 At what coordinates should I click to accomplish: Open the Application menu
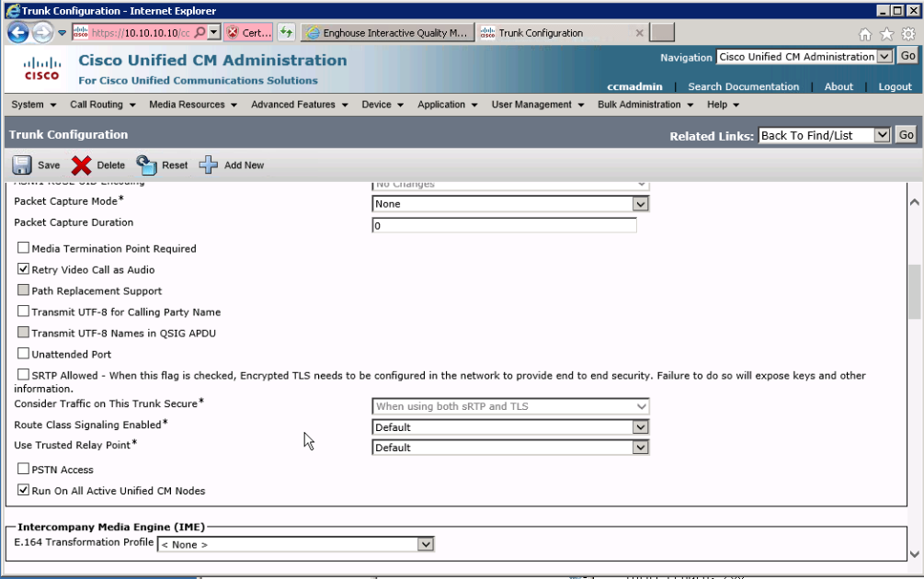click(447, 105)
